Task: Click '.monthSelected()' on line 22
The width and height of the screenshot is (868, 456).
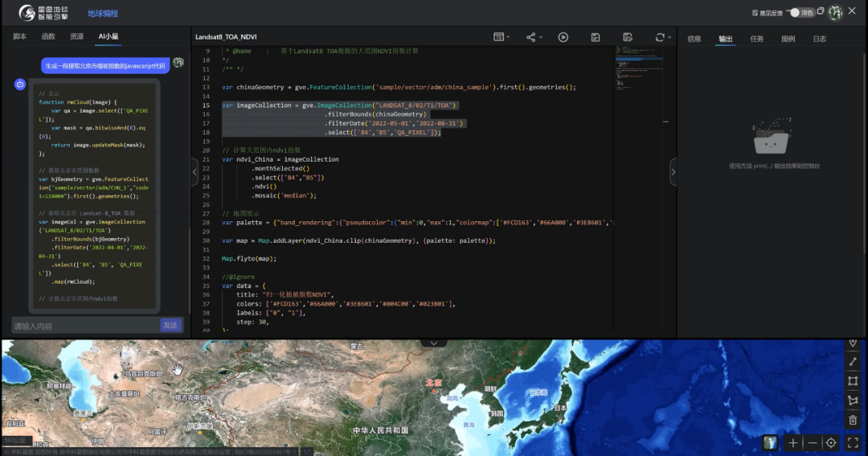Action: (280, 168)
